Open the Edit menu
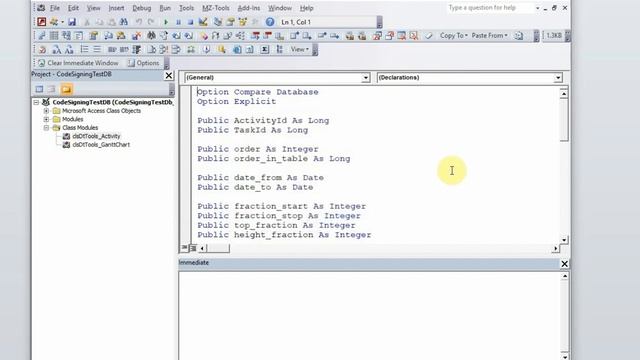Image resolution: width=640 pixels, height=360 pixels. click(73, 8)
